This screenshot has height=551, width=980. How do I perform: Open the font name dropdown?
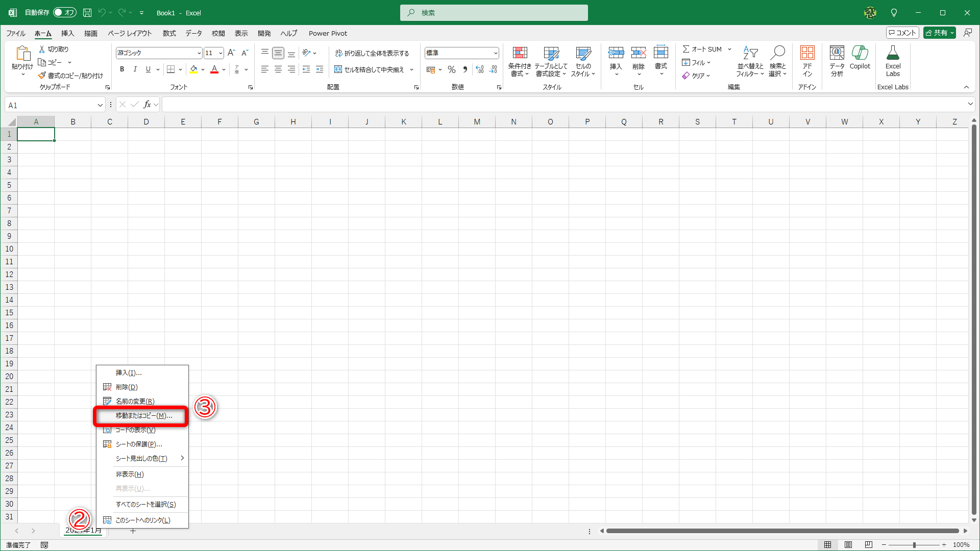pos(199,53)
